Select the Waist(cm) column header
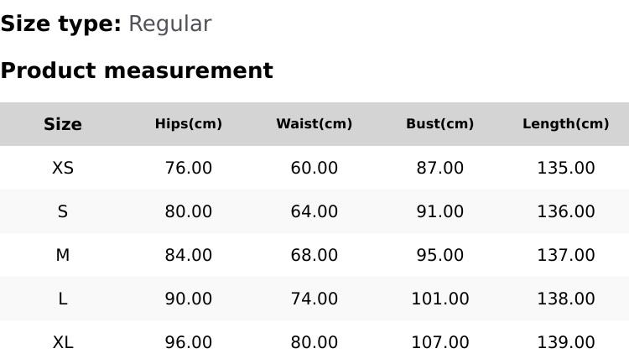The image size is (629, 364). (x=314, y=124)
